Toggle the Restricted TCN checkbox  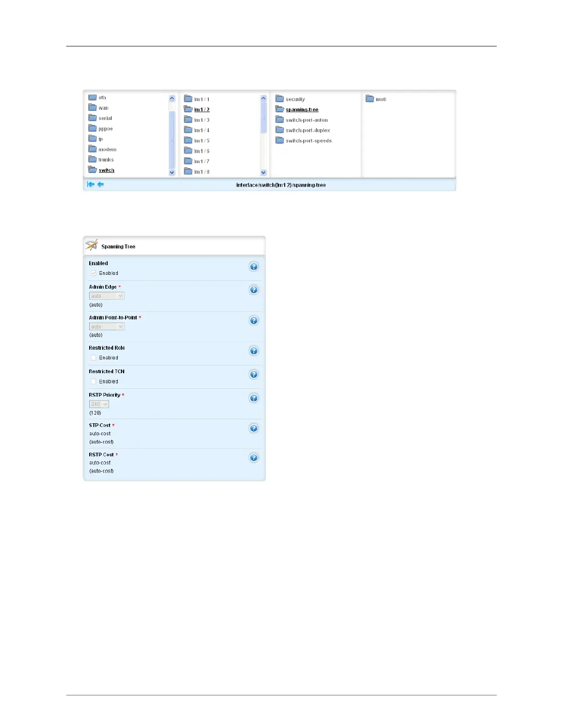(93, 381)
